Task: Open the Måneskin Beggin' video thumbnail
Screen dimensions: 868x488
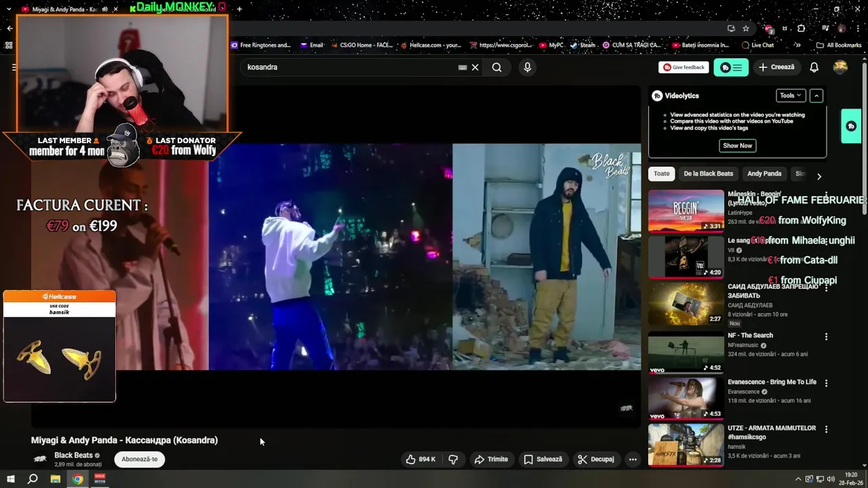Action: 686,211
